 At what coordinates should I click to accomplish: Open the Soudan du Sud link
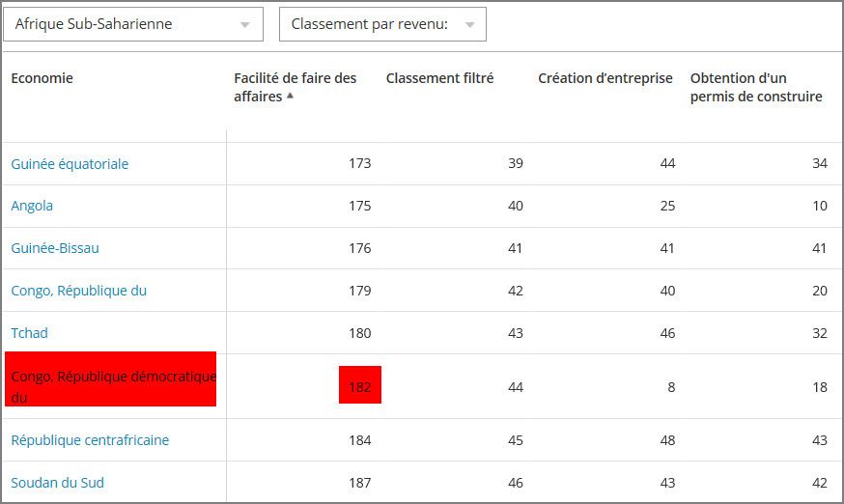tap(58, 483)
